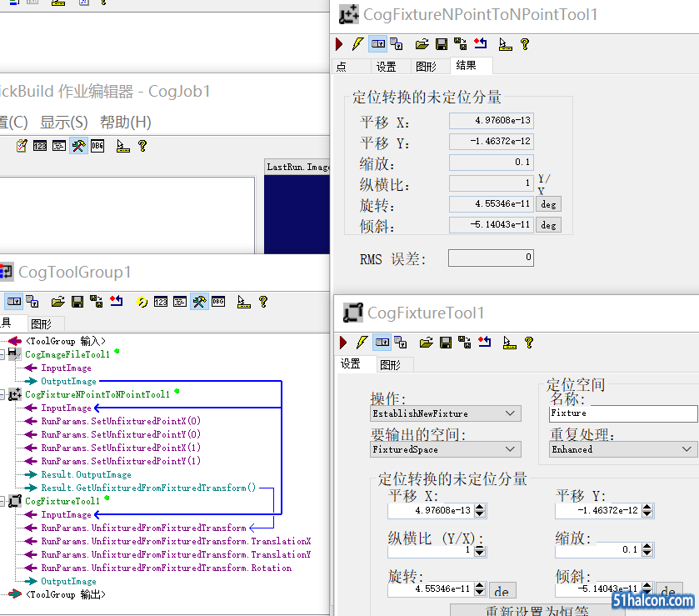Viewport: 699px width, 616px height.
Task: Click the 123 data icon in CogToolGroup1 toolbar
Action: pos(161,302)
